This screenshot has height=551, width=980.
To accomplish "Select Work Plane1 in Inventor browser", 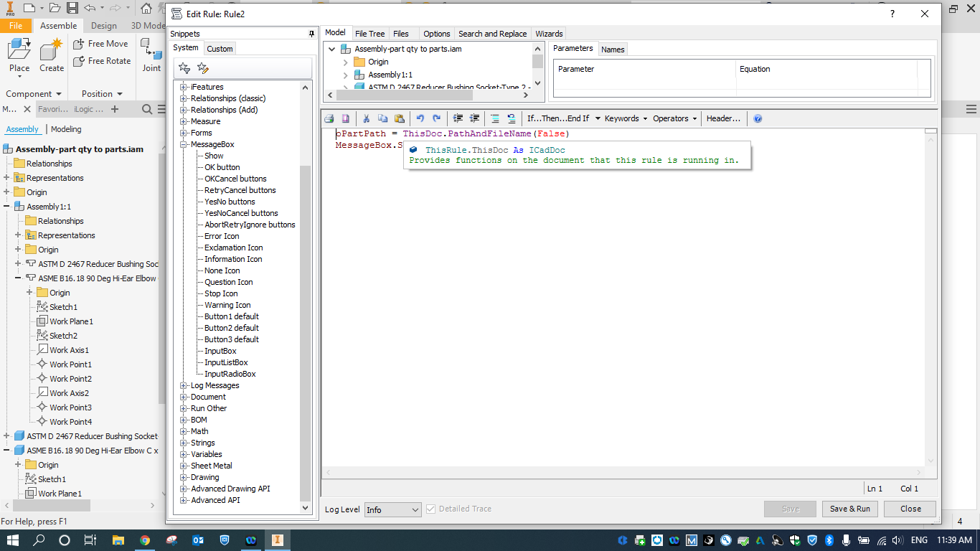I will (71, 321).
